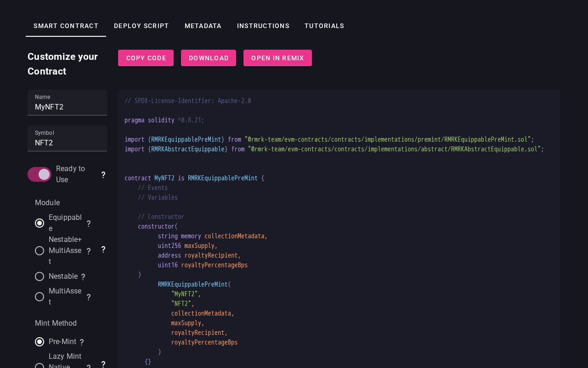588x368 pixels.
Task: Show help icon next to Equippable option
Action: (x=89, y=224)
